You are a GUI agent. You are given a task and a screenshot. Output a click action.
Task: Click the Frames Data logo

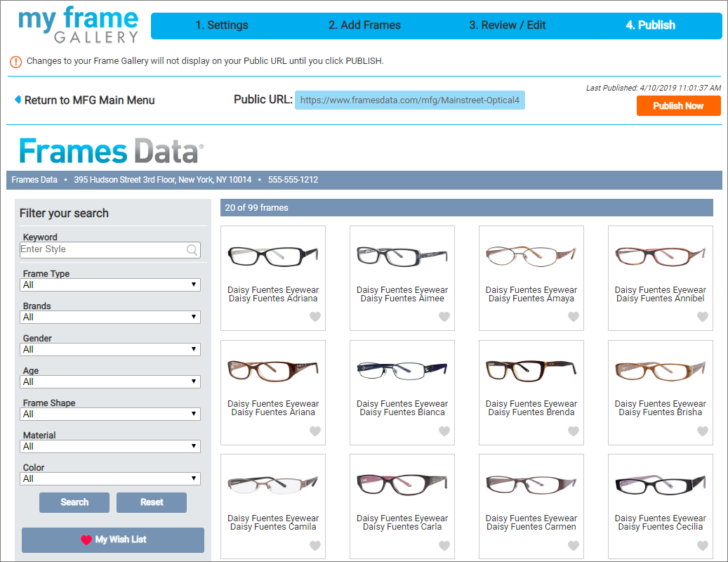(111, 151)
